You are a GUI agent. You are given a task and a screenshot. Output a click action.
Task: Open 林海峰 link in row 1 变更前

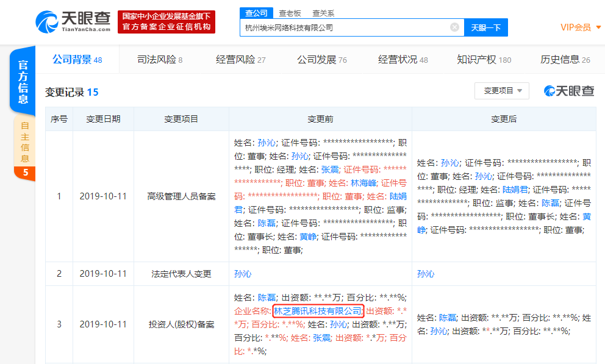pyautogui.click(x=363, y=183)
